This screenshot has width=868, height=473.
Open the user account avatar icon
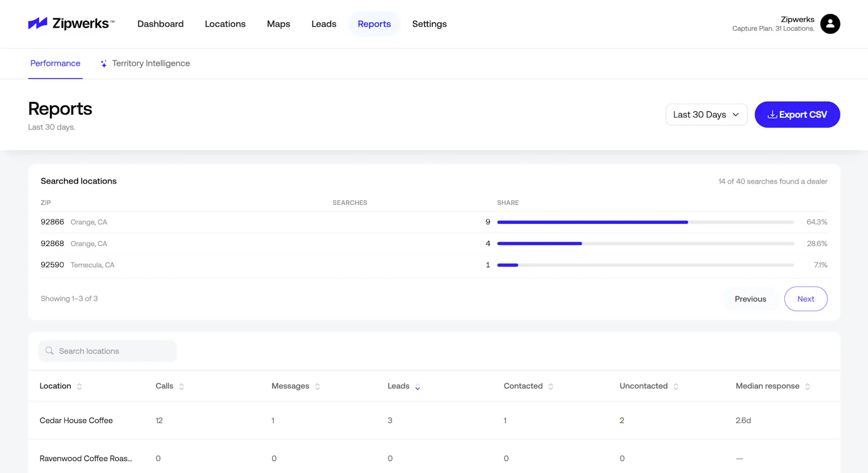[830, 24]
